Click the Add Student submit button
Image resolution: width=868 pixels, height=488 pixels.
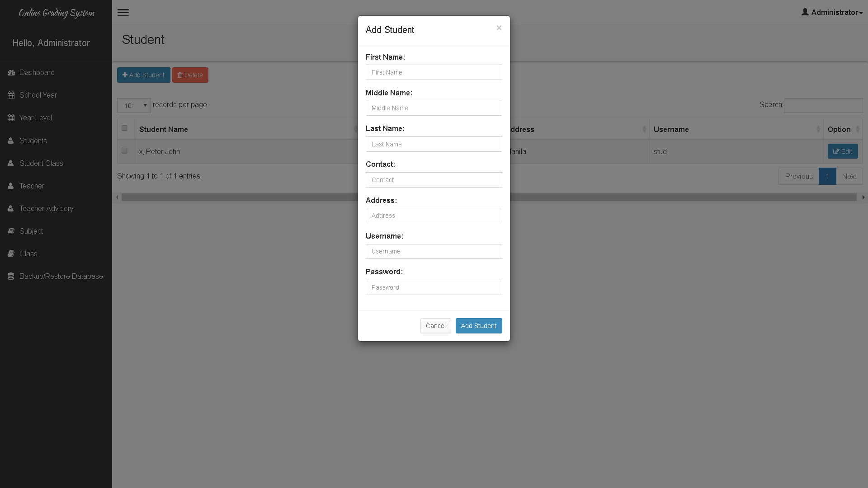(x=479, y=325)
